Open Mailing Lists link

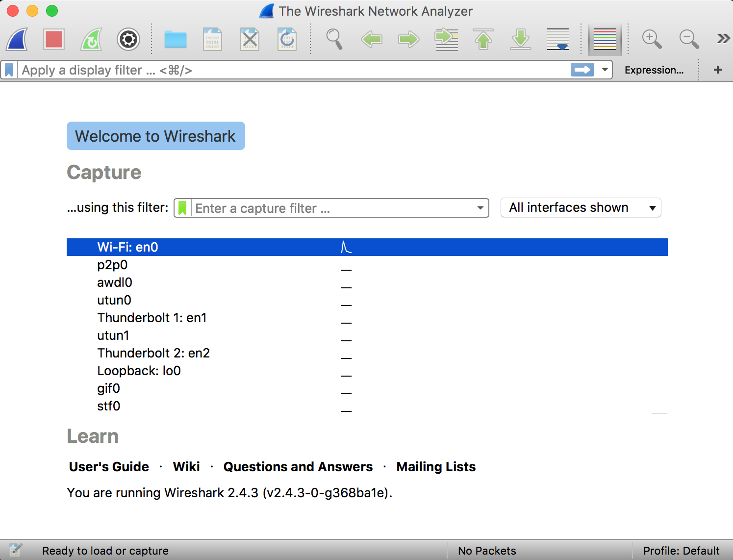point(436,467)
